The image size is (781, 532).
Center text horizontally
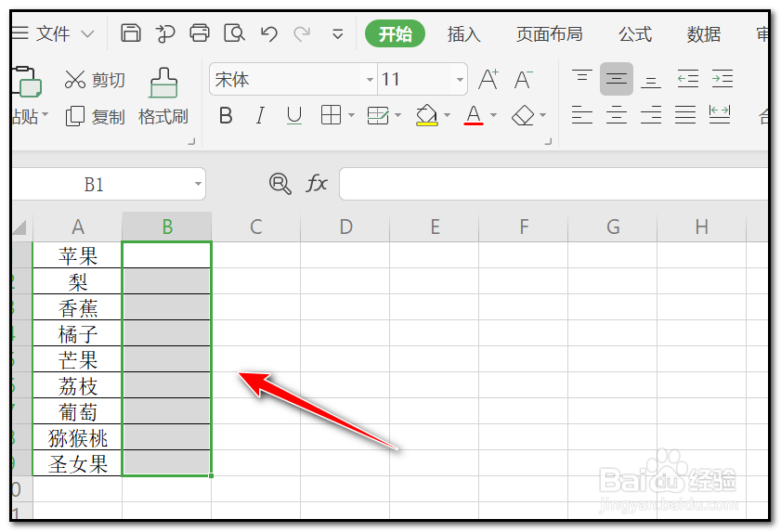[616, 114]
